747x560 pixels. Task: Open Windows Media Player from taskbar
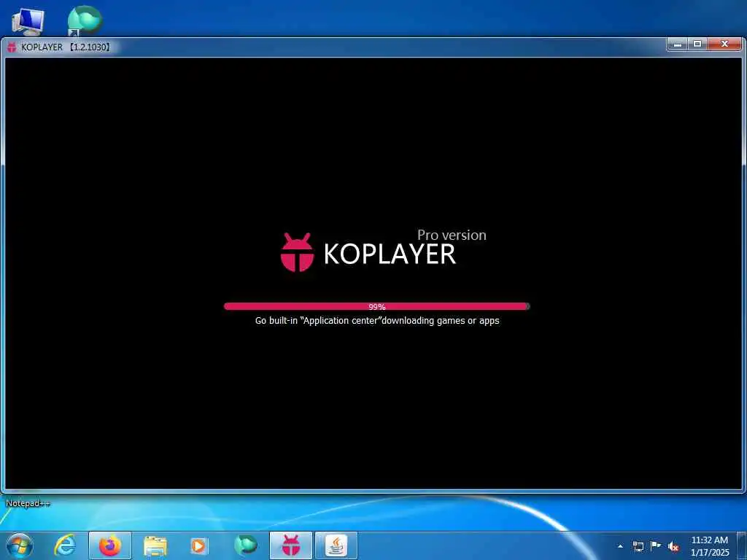click(198, 545)
